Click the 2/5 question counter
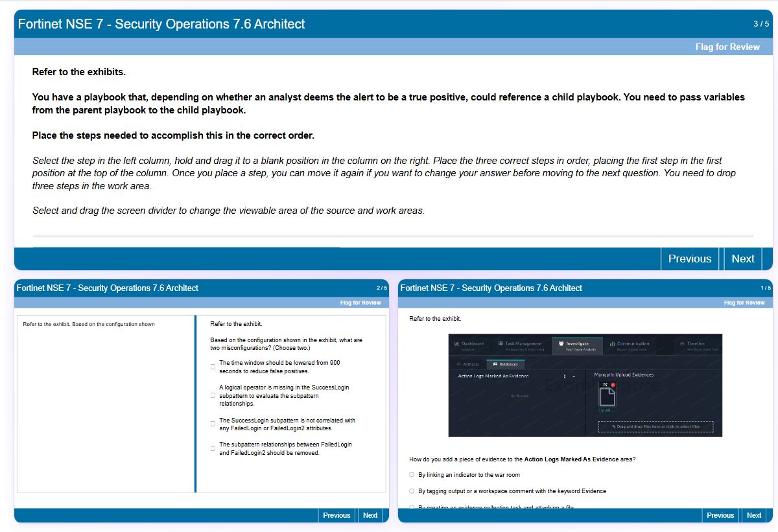Screen dimensions: 778x532 pyautogui.click(x=382, y=288)
